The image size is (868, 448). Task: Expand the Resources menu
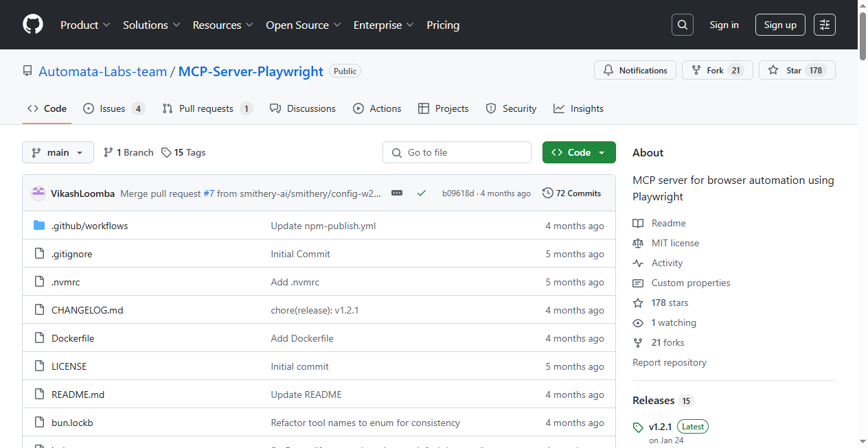point(222,25)
